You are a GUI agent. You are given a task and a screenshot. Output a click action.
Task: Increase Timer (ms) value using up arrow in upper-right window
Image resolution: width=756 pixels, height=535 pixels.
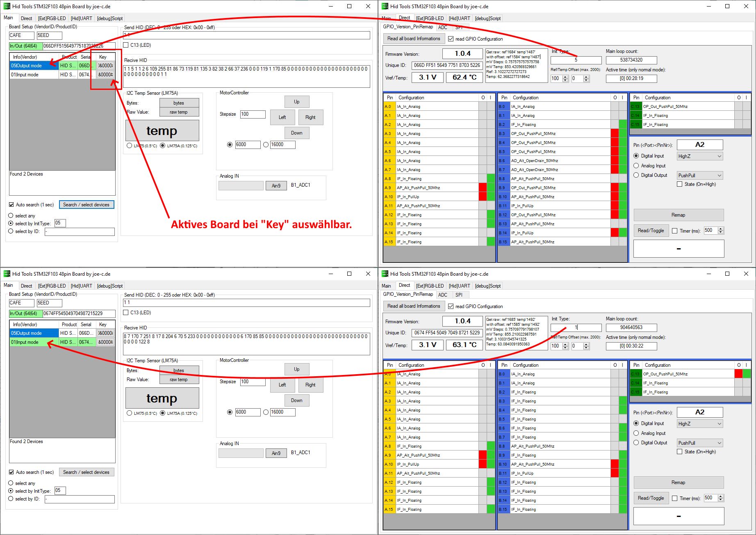click(x=721, y=229)
